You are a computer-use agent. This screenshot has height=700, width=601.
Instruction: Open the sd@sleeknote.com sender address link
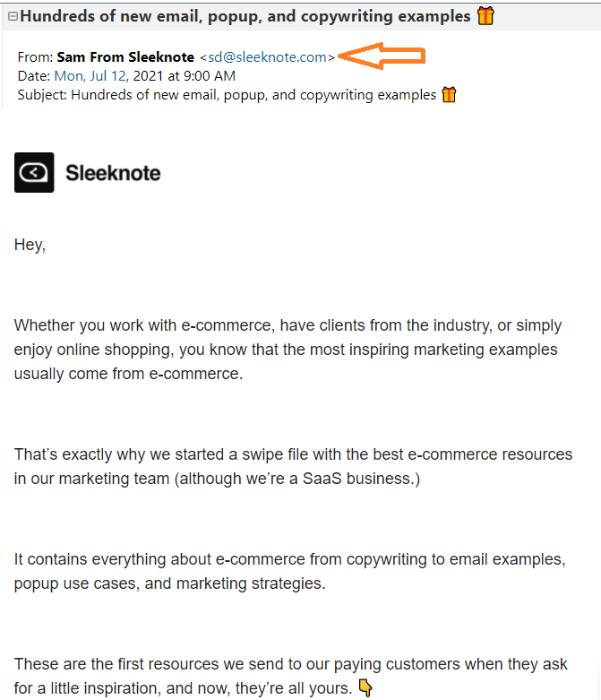(x=267, y=57)
